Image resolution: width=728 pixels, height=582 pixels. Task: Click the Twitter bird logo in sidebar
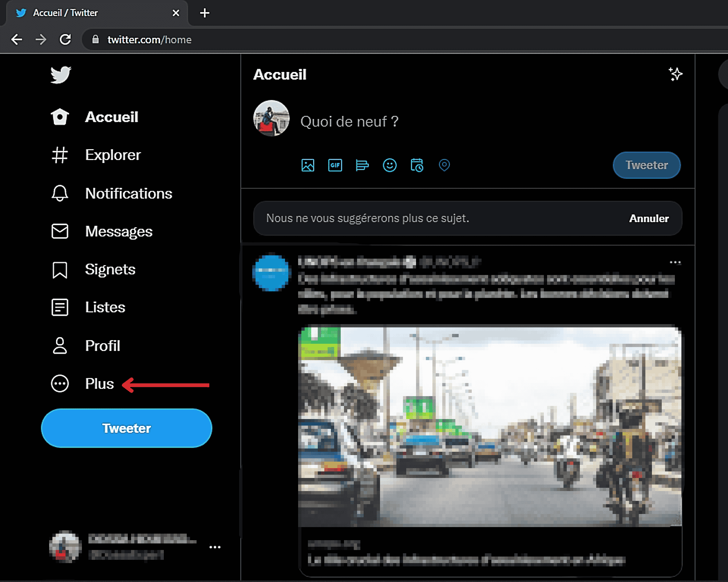[61, 75]
